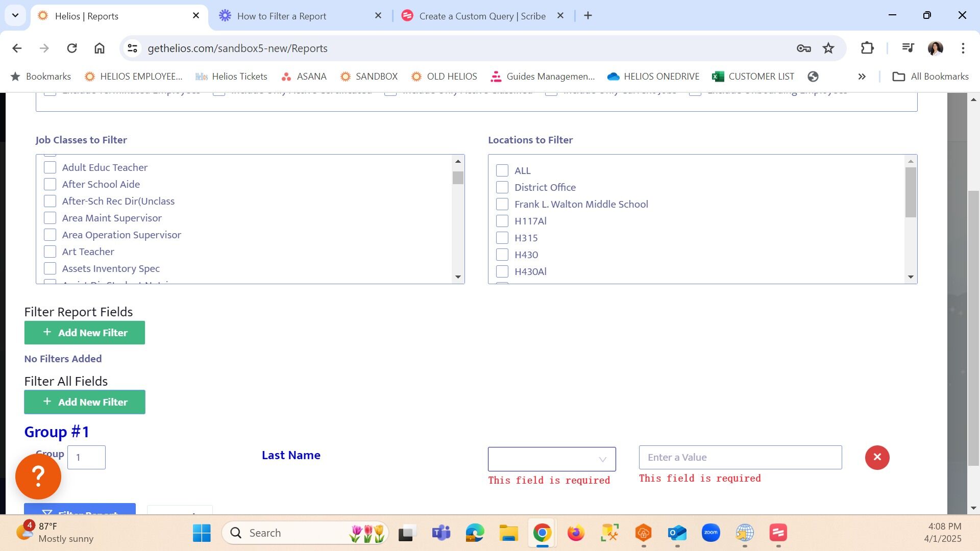Remove the Last Name filter with red X
980x551 pixels.
[877, 458]
